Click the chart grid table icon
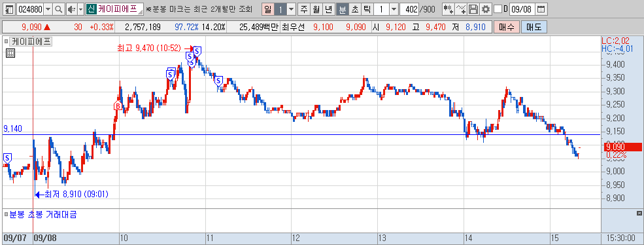The width and height of the screenshot is (644, 245). (x=10, y=52)
